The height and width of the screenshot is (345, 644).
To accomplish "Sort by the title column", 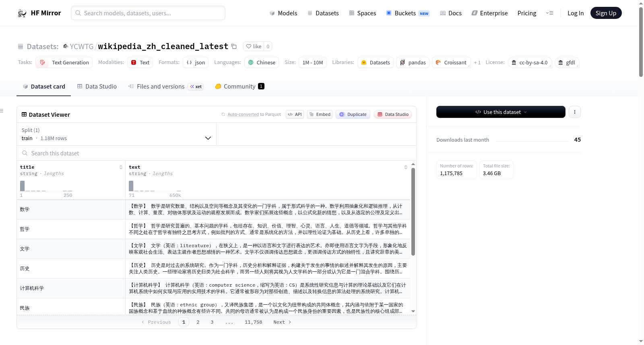I will [121, 167].
